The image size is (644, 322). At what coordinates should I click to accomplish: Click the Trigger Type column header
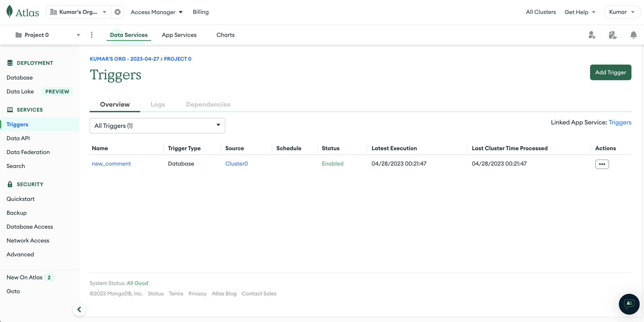[x=184, y=148]
